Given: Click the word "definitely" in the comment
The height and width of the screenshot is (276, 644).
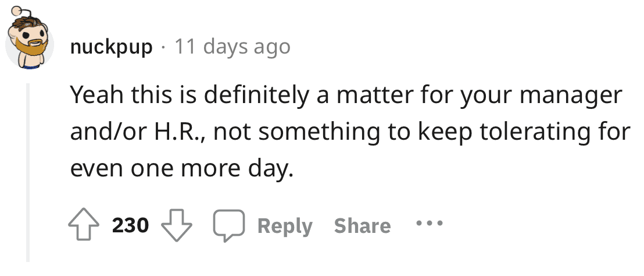Looking at the screenshot, I should click(256, 95).
